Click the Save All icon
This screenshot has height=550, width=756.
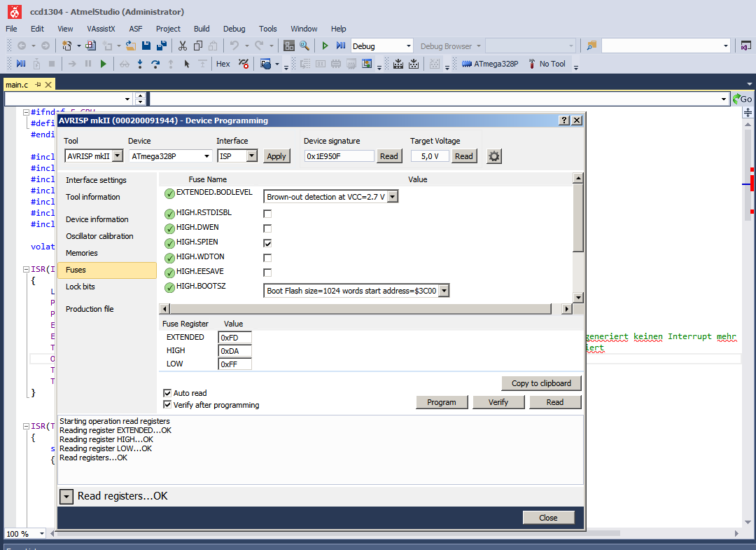tap(162, 46)
